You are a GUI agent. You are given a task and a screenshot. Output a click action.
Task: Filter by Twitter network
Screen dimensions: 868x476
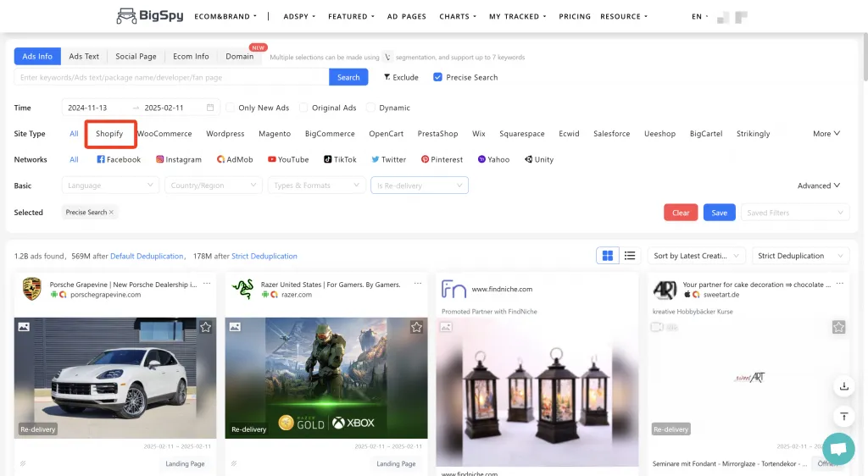tap(388, 159)
